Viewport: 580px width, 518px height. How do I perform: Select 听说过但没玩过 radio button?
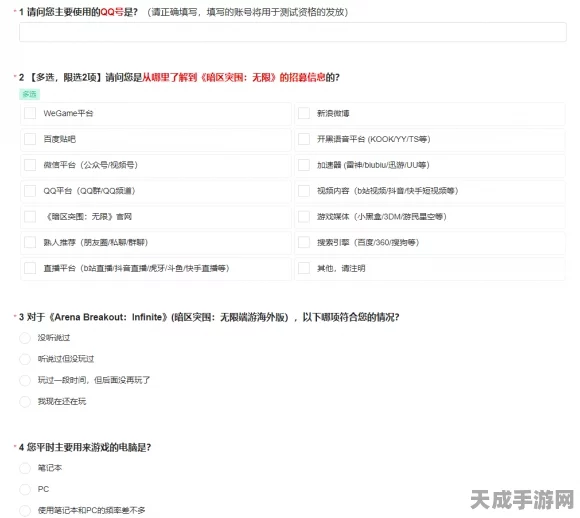pos(25,359)
